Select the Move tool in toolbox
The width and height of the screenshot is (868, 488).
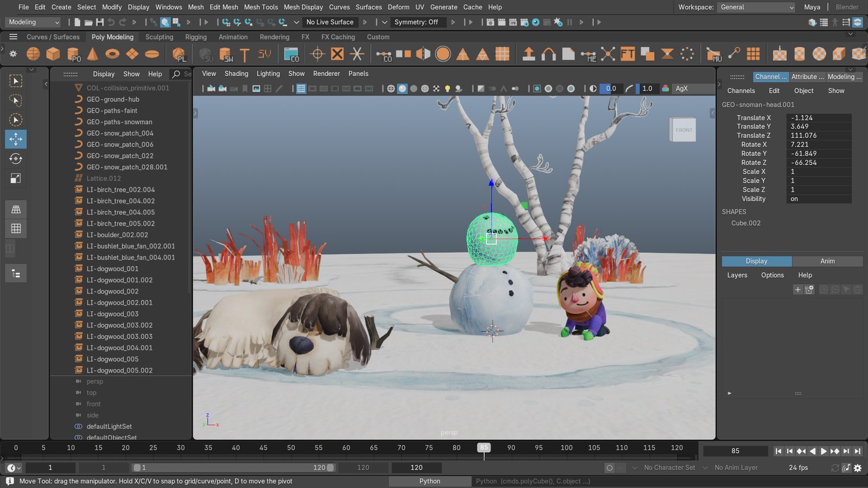point(16,139)
